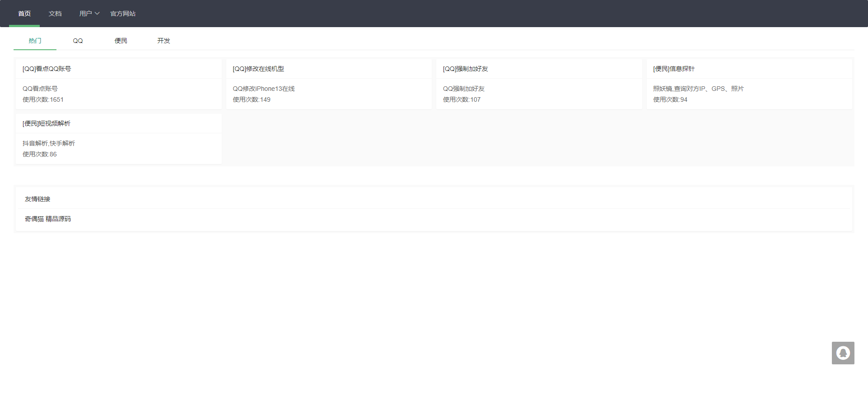Click the text 使用次数:86
Viewport: 868px width, 410px height.
coord(40,154)
